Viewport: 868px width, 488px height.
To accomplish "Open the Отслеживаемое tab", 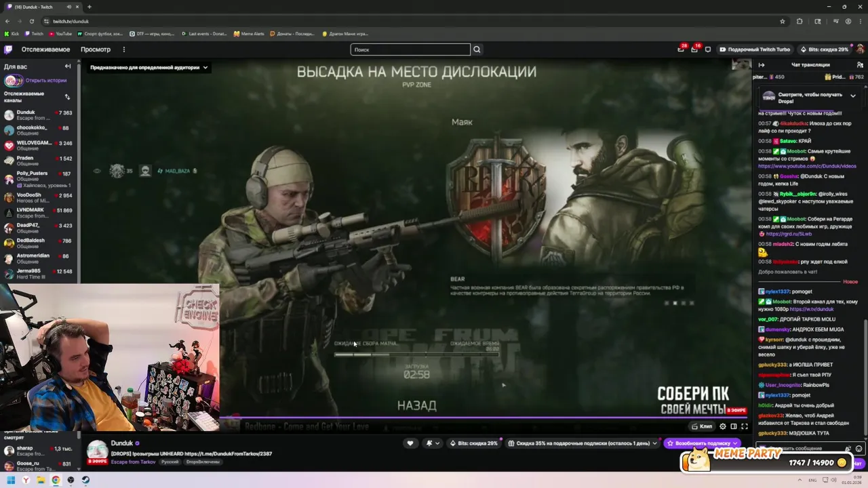I will 45,49.
